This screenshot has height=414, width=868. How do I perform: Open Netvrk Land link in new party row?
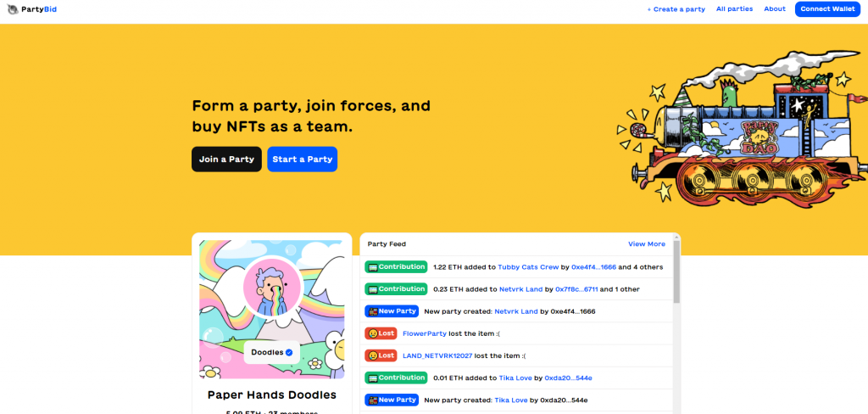tap(516, 311)
